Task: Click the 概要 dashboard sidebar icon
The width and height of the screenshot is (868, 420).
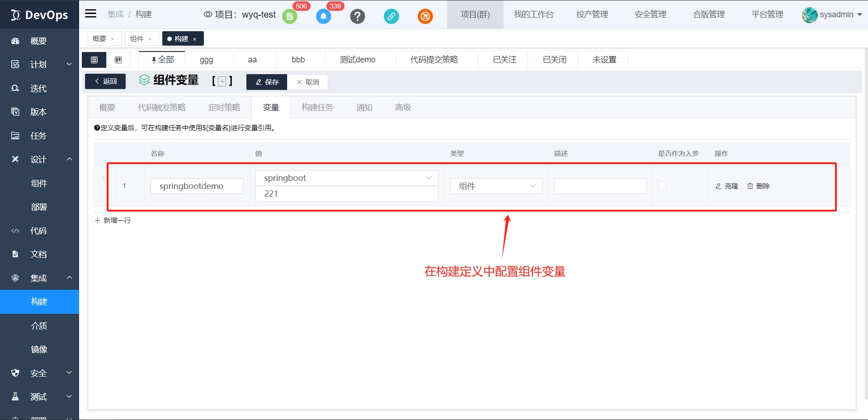Action: click(x=15, y=41)
